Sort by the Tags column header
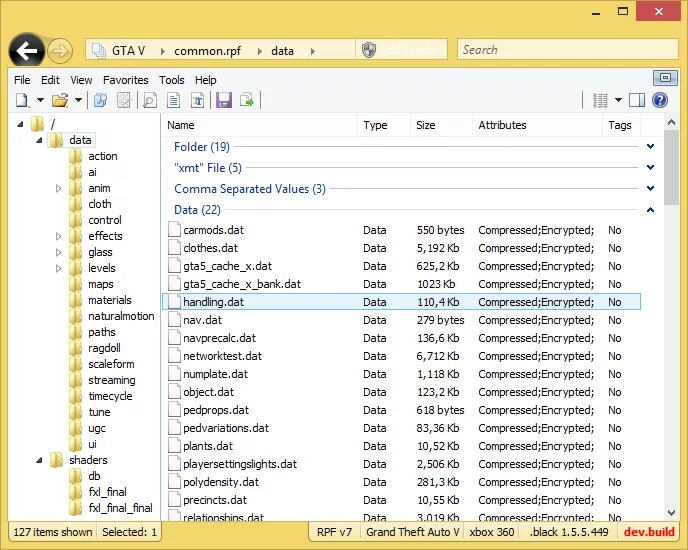 click(x=622, y=125)
